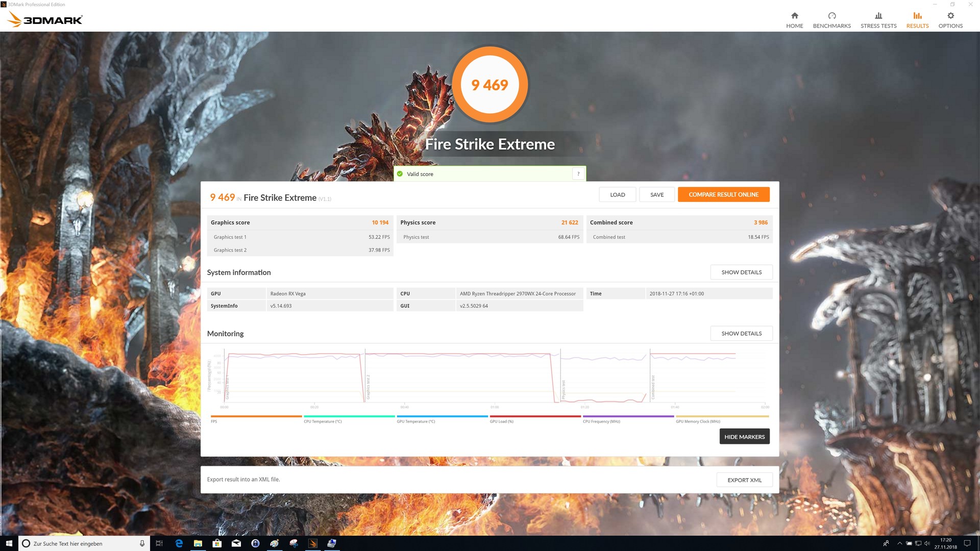Screen dimensions: 980x551
Task: Go to the HOME tab
Action: coord(794,20)
